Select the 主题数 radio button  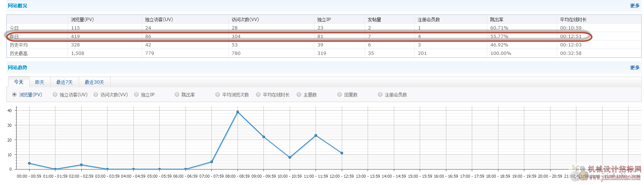(x=299, y=95)
